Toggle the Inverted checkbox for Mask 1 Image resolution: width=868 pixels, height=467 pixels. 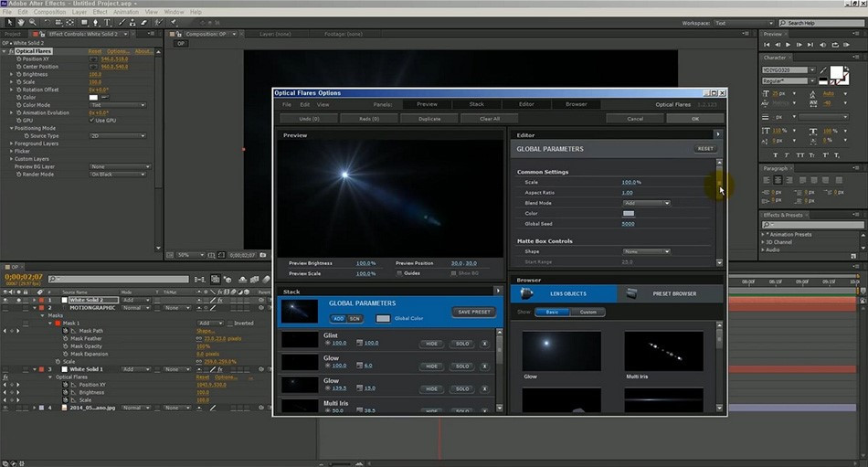coord(229,323)
